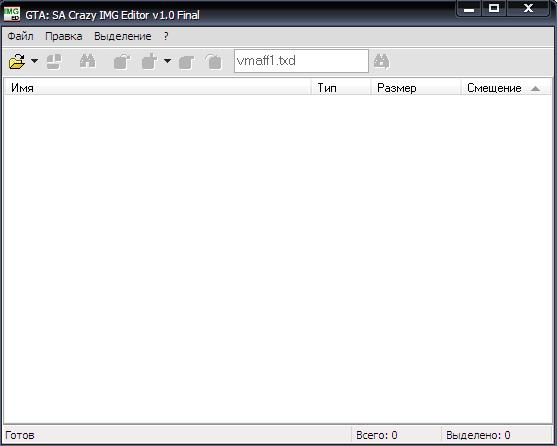Click the application IMG icon in title bar
The image size is (557, 446).
(x=12, y=14)
